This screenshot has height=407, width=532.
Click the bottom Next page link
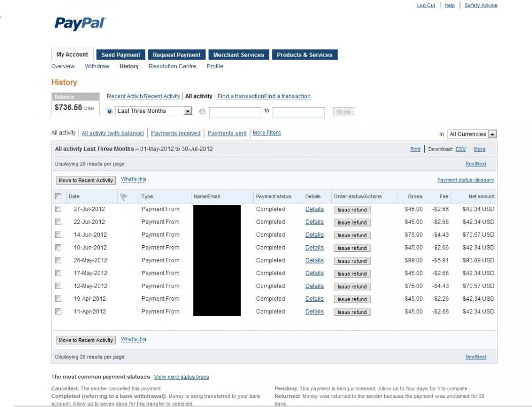(476, 357)
